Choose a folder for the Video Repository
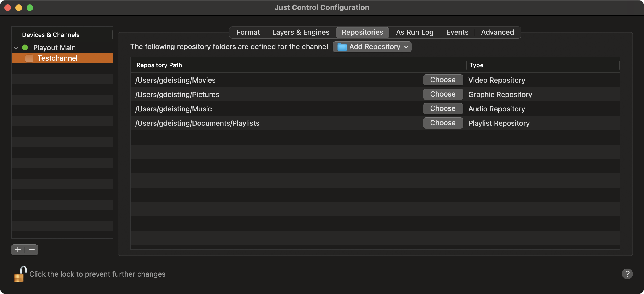Image resolution: width=644 pixels, height=294 pixels. pos(443,80)
